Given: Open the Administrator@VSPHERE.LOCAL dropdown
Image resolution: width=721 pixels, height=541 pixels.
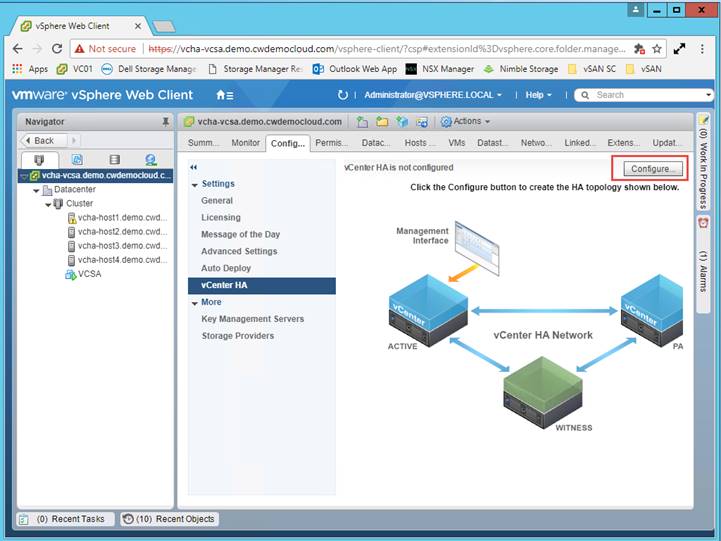Looking at the screenshot, I should pos(433,95).
